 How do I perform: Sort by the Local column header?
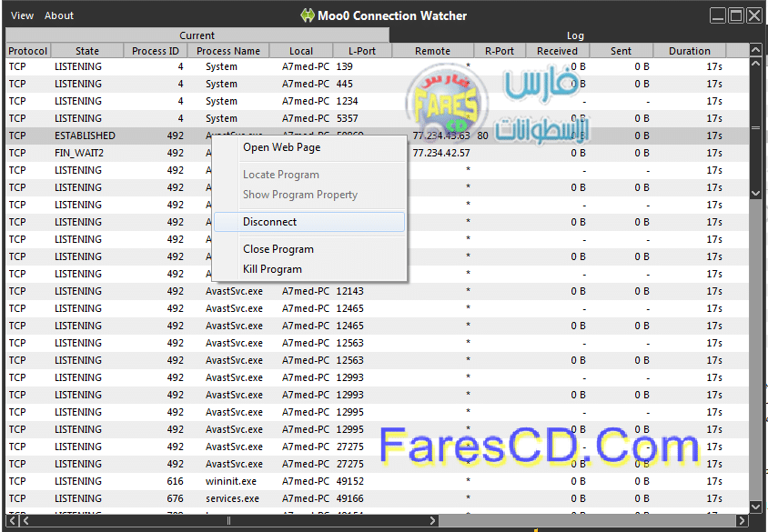pyautogui.click(x=301, y=51)
